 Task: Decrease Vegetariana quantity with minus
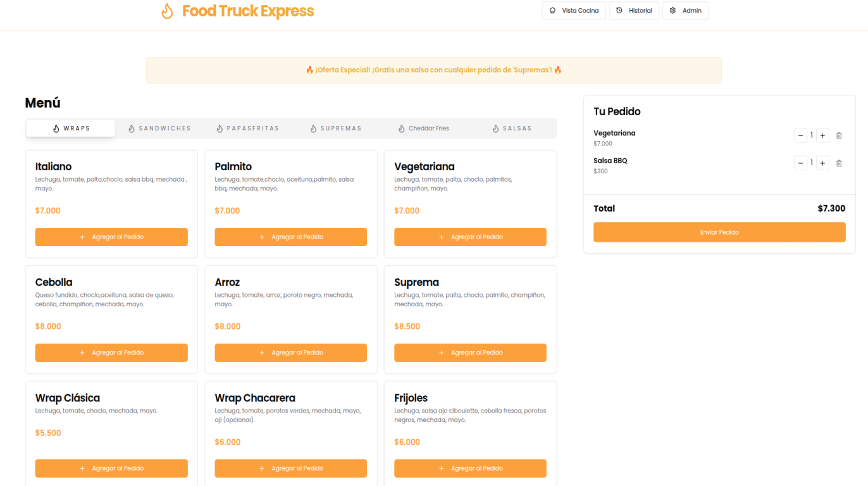click(x=800, y=135)
